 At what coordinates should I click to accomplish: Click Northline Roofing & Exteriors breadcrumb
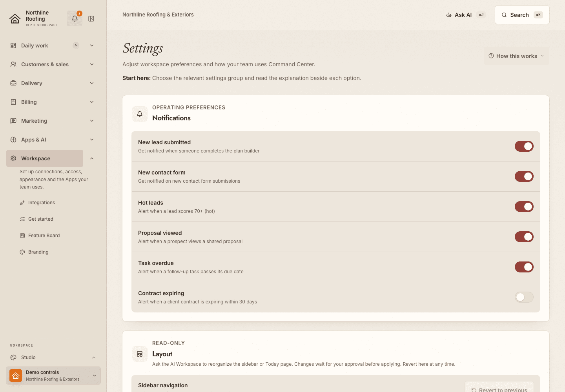click(x=158, y=15)
